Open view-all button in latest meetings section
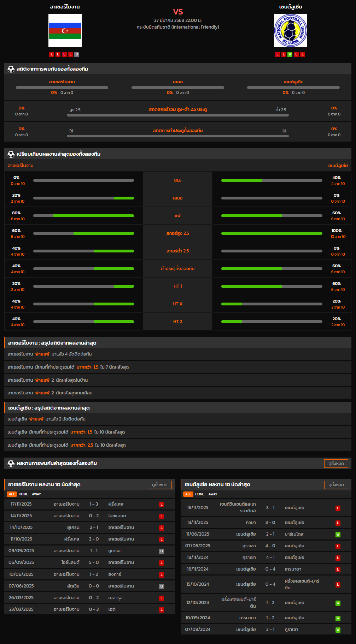The height and width of the screenshot is (644, 356). coord(336,464)
